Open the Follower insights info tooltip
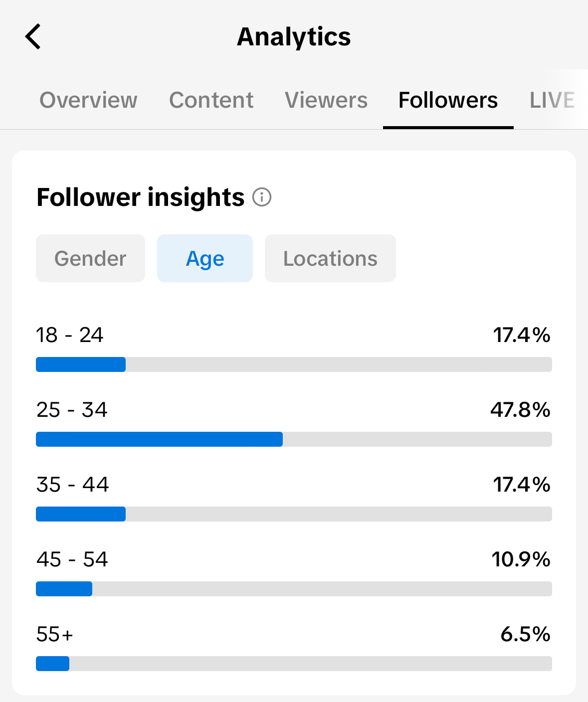The image size is (588, 702). pos(261,197)
